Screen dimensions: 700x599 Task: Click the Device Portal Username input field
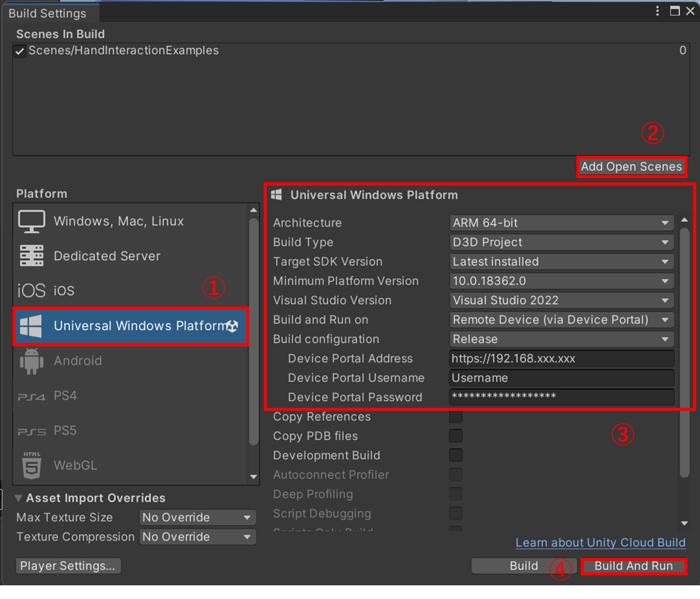click(x=562, y=378)
